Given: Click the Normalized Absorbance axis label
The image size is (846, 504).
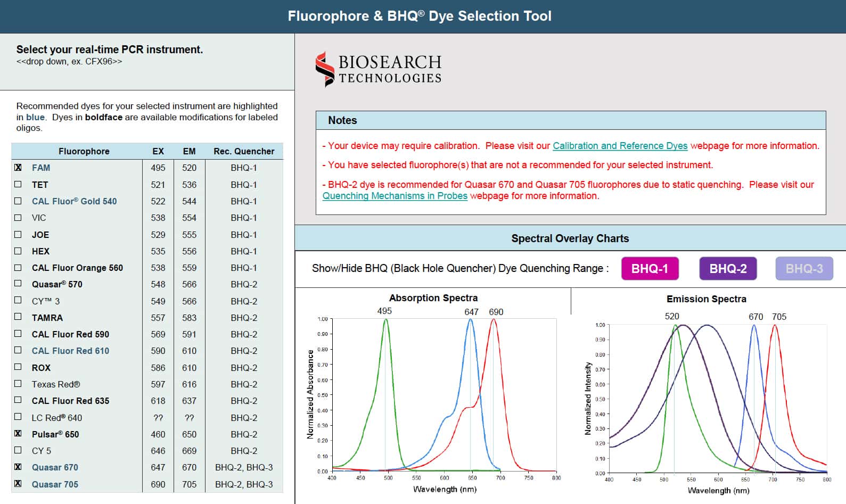Looking at the screenshot, I should pyautogui.click(x=310, y=394).
